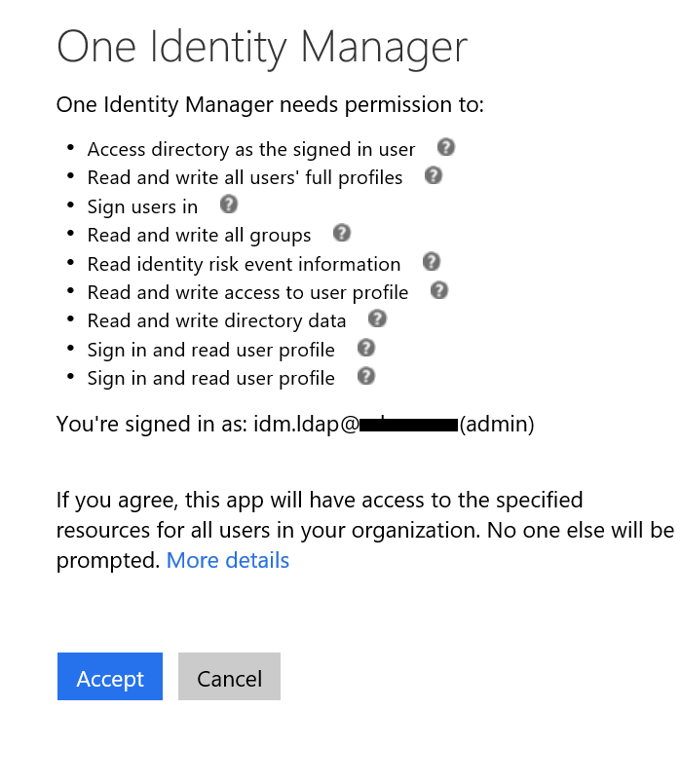Click the 'Sign users in' permission text

tap(142, 207)
